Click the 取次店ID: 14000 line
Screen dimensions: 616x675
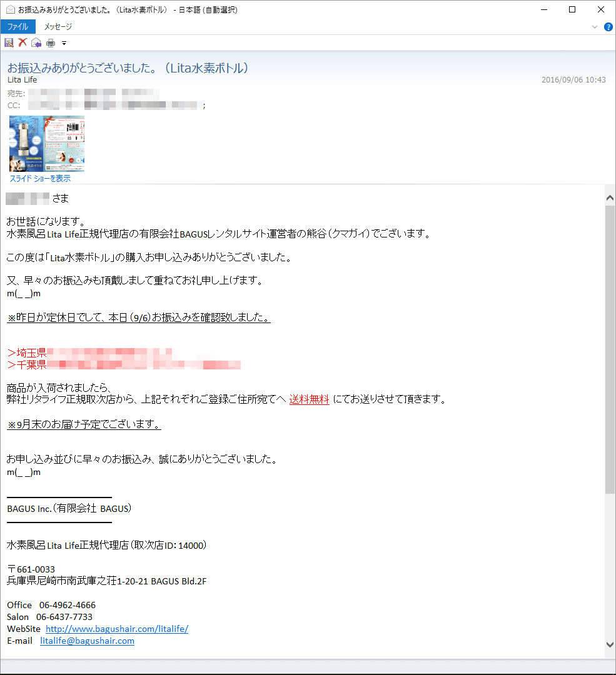point(106,546)
